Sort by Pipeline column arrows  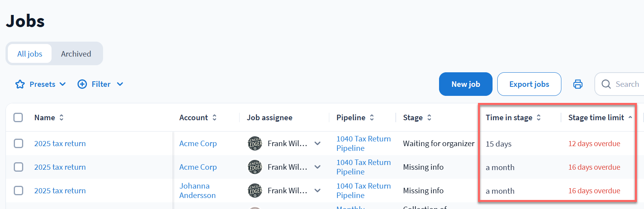click(372, 117)
